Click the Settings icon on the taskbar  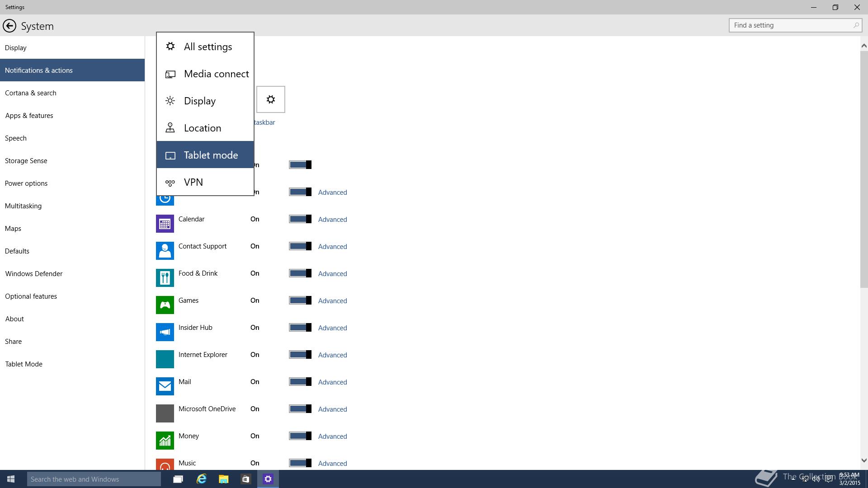[x=268, y=479]
